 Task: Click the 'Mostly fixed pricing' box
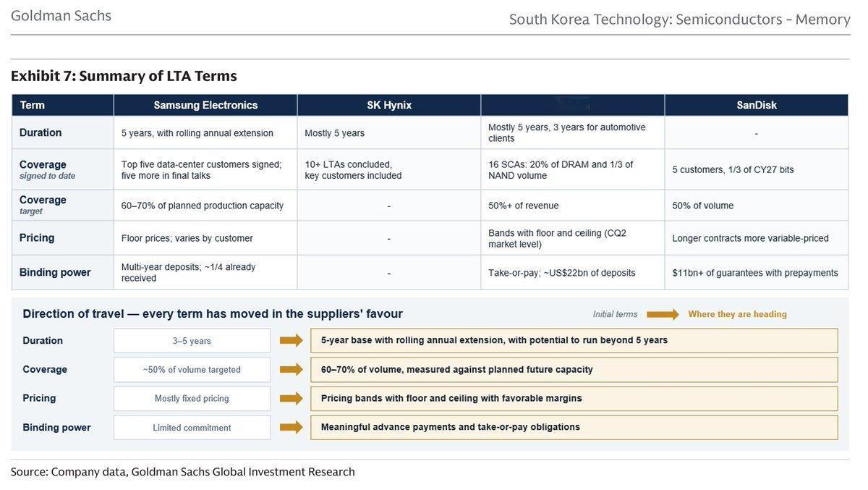pyautogui.click(x=192, y=398)
